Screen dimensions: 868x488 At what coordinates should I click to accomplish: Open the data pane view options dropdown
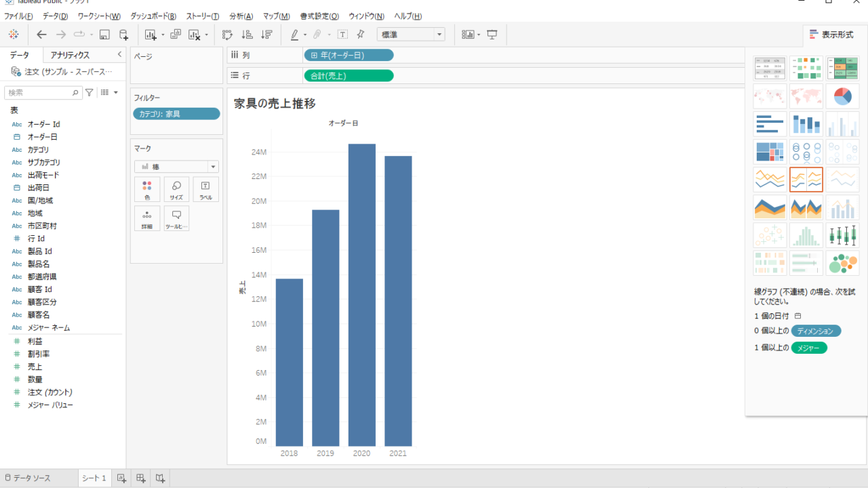click(109, 92)
